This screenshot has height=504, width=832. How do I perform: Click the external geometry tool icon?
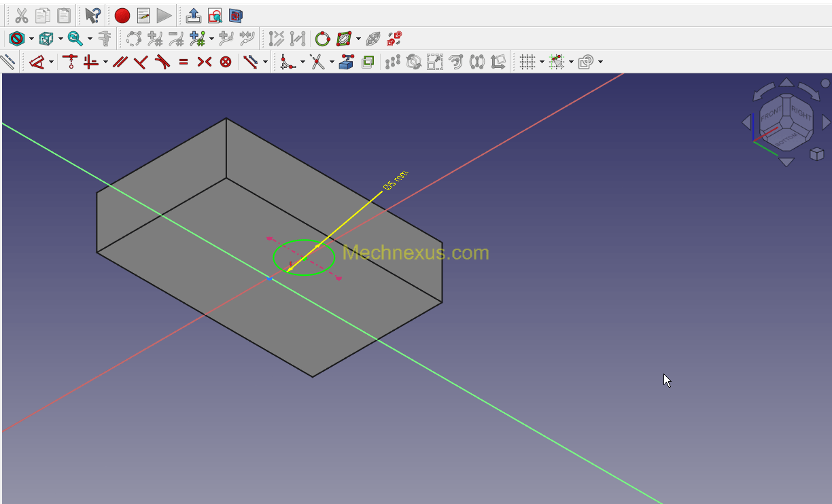tap(346, 62)
